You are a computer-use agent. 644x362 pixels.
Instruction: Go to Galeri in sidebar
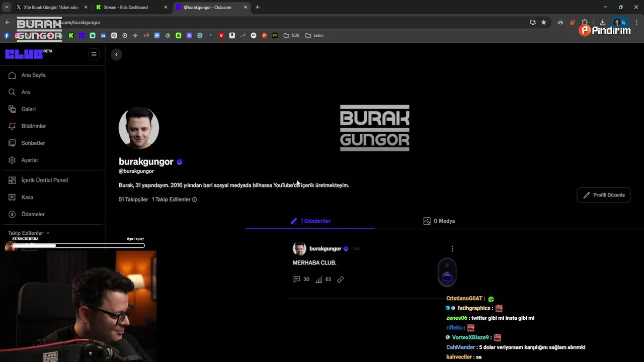click(28, 109)
